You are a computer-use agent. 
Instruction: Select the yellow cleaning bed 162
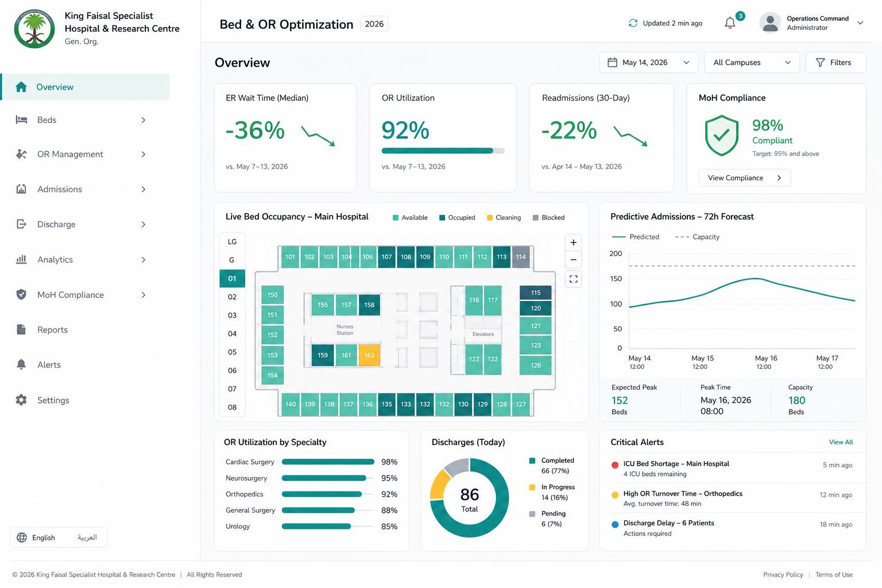pos(369,355)
